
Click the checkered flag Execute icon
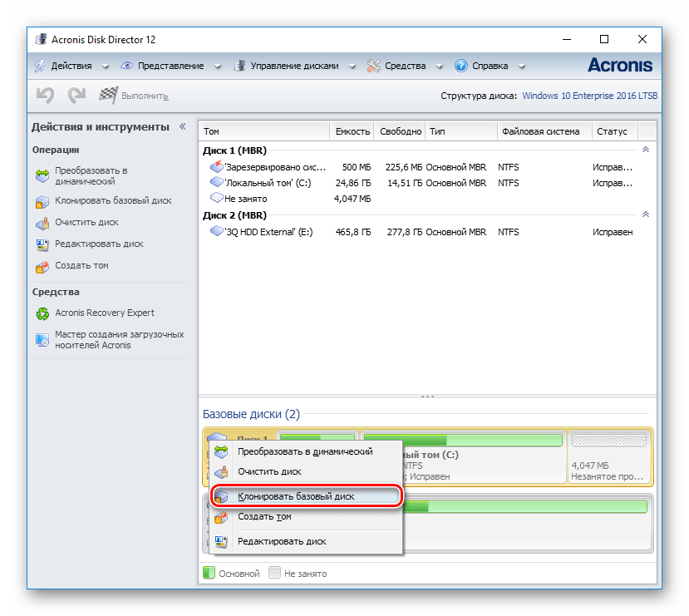(x=108, y=96)
